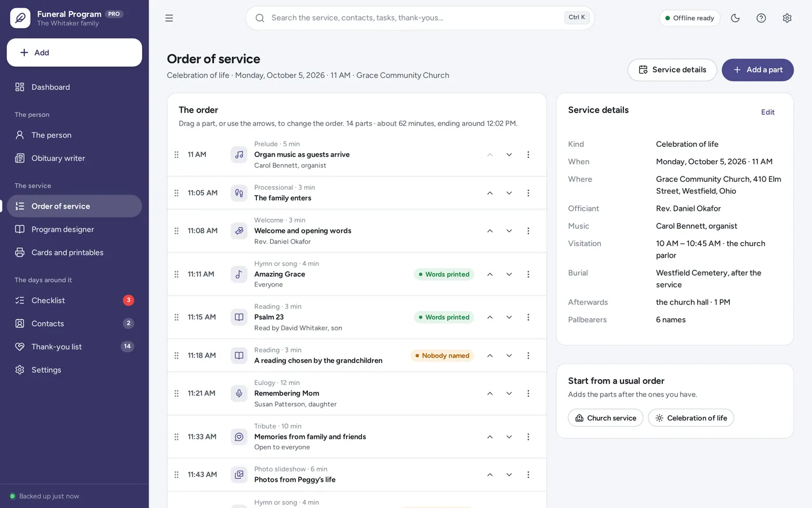Open Program designer page
Viewport: 812px width, 508px height.
(x=74, y=229)
